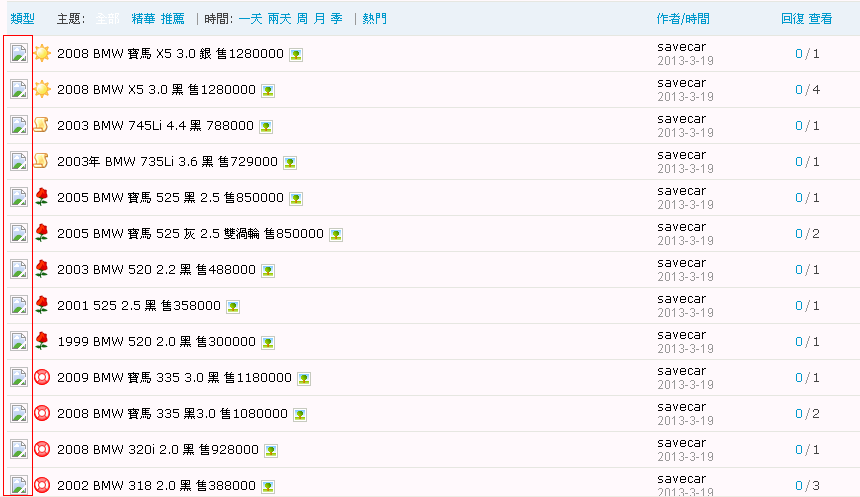
Task: Click image attachment icon after 2003年 BMW 735Li 售729000
Action: [290, 163]
